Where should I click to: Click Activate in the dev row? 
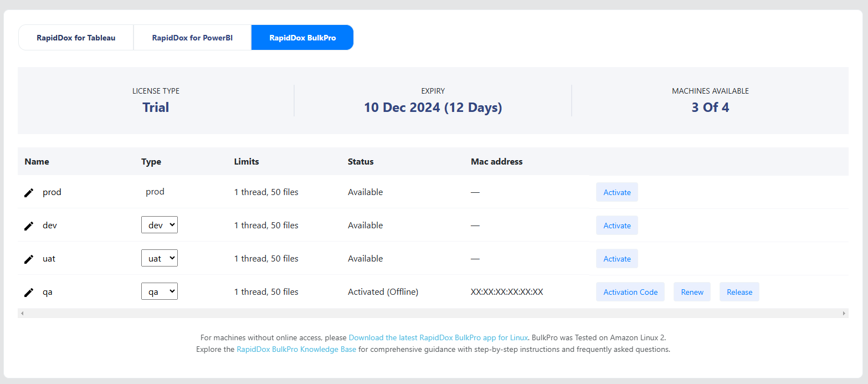coord(617,226)
